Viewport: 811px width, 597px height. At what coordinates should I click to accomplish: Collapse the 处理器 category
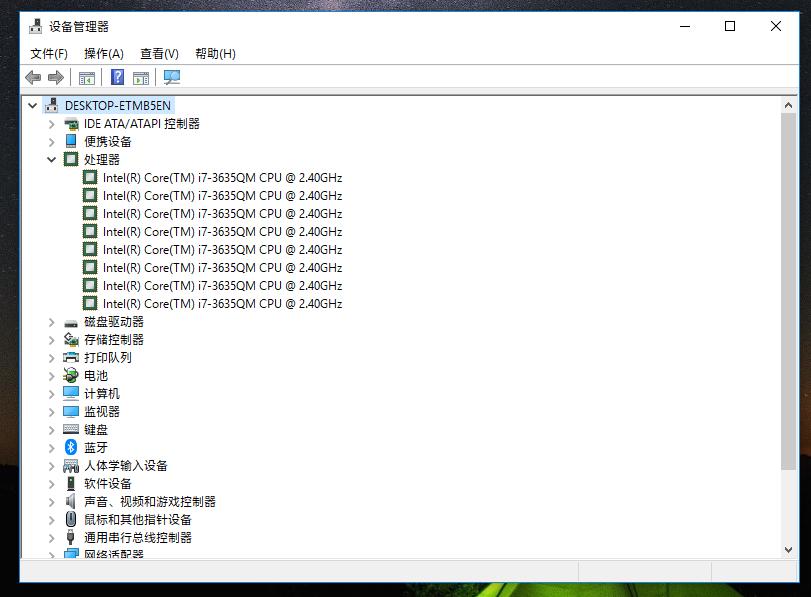pyautogui.click(x=52, y=159)
